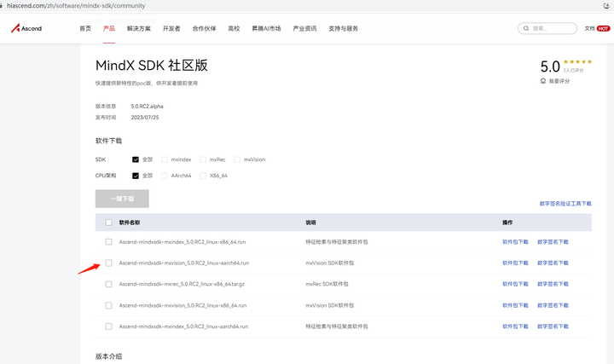Click the Ascend logo
The image size is (614, 364).
point(26,28)
